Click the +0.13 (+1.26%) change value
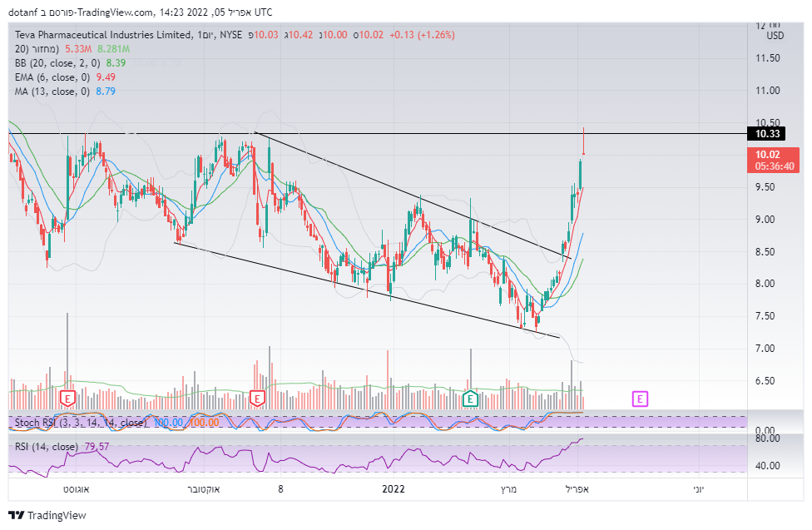The image size is (812, 530). tap(422, 35)
